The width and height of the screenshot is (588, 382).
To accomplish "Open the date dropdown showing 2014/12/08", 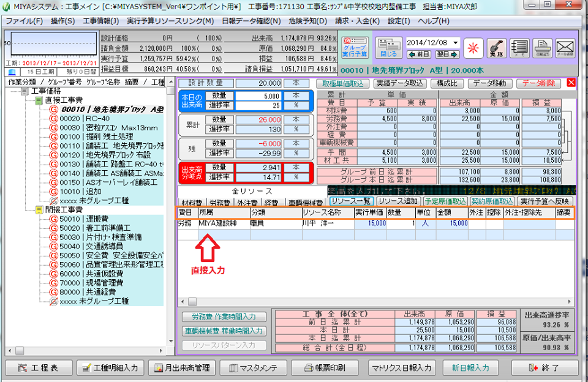I will tap(455, 43).
